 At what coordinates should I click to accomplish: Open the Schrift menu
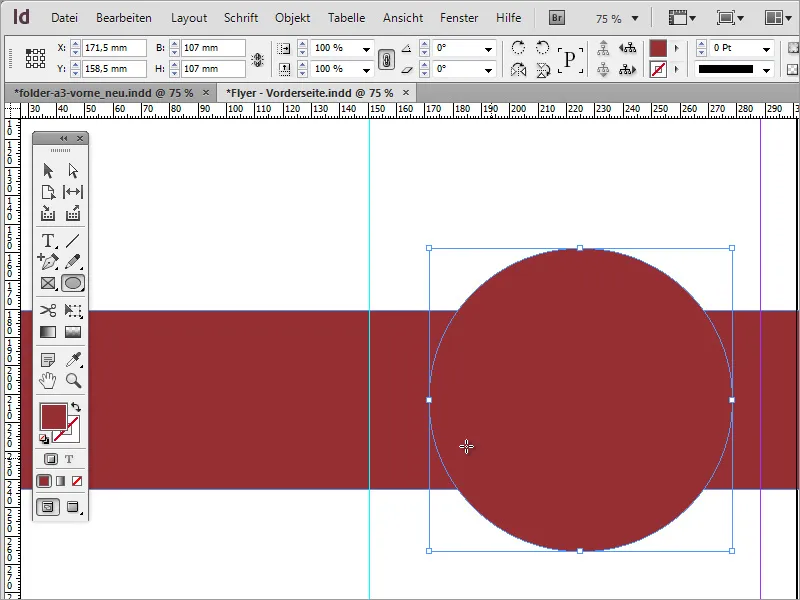pos(241,18)
